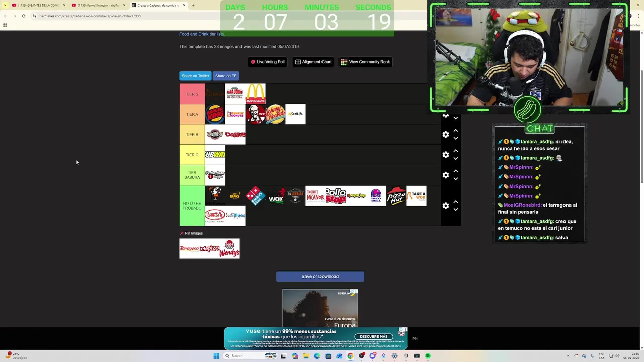Screen dimensions: 644x362
Task: Click the Lomitón logo
Action: (x=215, y=216)
